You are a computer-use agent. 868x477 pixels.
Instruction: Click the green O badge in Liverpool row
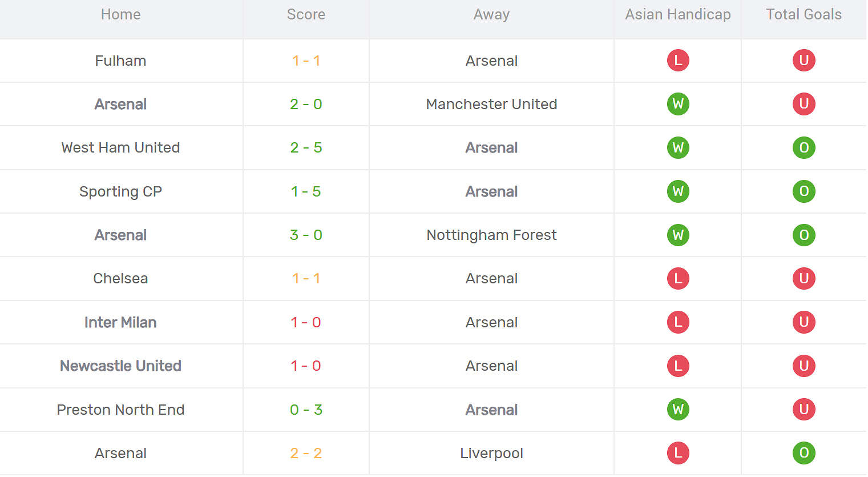click(x=804, y=453)
